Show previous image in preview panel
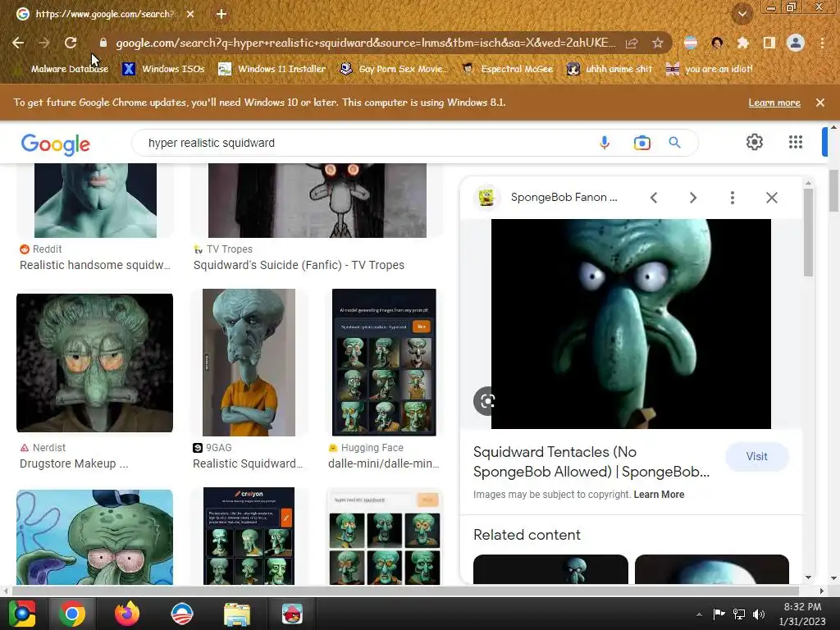Screen dimensions: 840x630 [x=654, y=198]
